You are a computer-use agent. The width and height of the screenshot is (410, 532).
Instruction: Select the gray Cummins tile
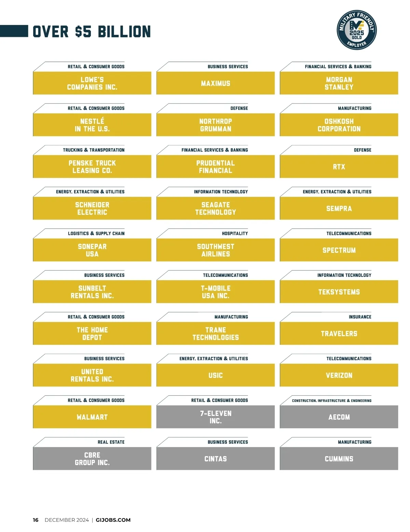tap(339, 459)
